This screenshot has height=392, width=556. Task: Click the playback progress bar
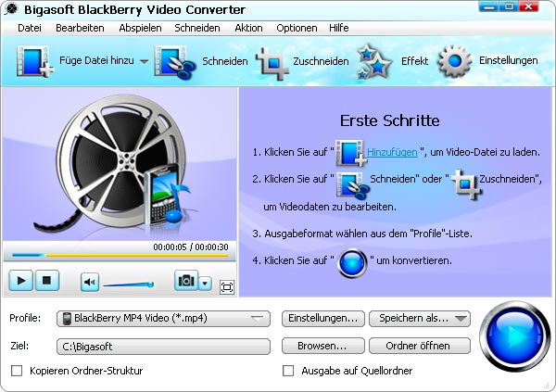120,255
